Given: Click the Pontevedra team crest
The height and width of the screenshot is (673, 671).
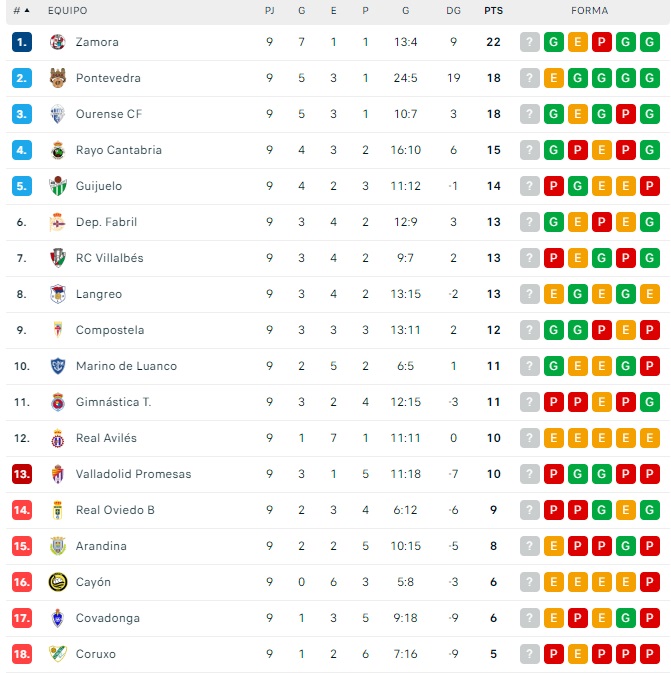Looking at the screenshot, I should pos(57,78).
